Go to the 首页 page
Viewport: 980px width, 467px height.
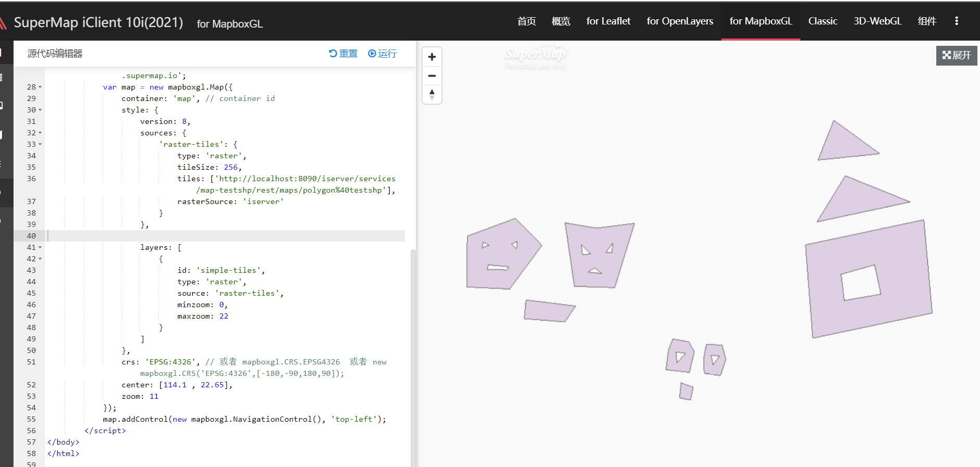[x=527, y=21]
